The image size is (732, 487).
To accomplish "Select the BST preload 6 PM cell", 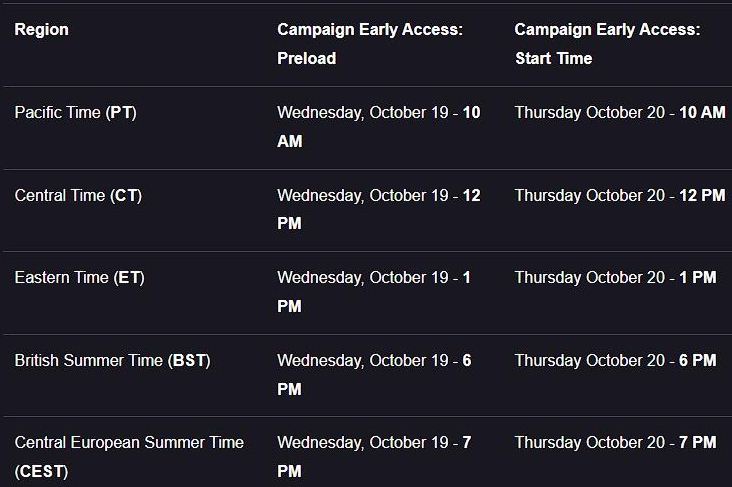I will [374, 374].
